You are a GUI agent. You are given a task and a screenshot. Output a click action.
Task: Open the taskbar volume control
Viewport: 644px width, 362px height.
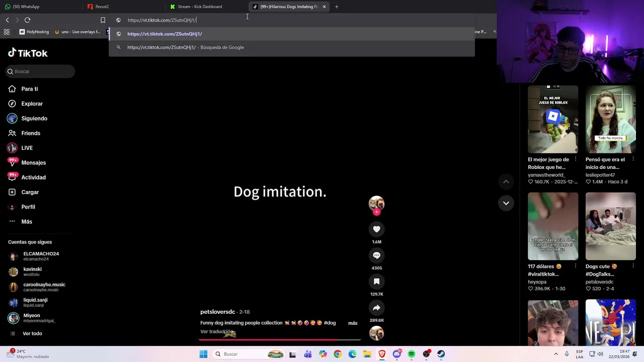pyautogui.click(x=600, y=354)
